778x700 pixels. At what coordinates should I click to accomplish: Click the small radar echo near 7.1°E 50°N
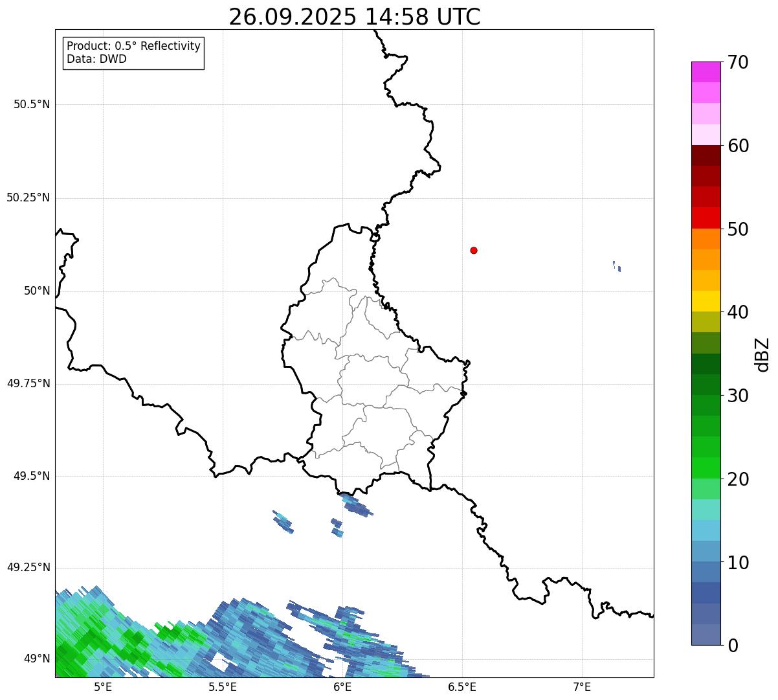(x=617, y=266)
